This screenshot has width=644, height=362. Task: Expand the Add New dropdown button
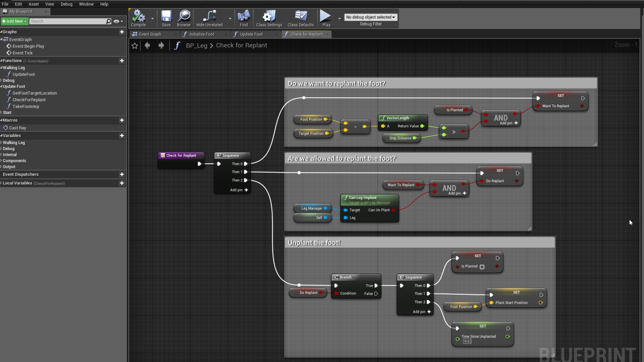click(14, 21)
